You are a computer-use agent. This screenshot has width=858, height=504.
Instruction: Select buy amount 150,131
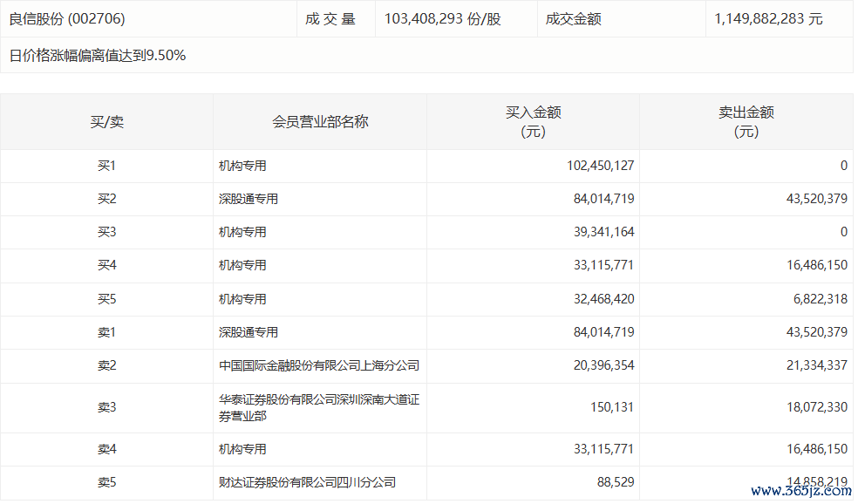point(612,407)
